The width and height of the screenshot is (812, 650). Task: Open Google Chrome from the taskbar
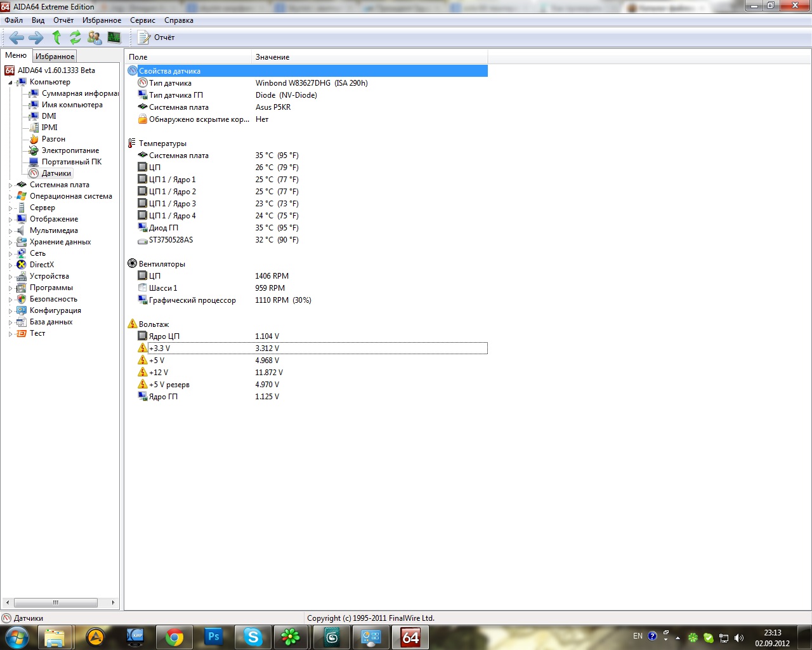tap(174, 637)
